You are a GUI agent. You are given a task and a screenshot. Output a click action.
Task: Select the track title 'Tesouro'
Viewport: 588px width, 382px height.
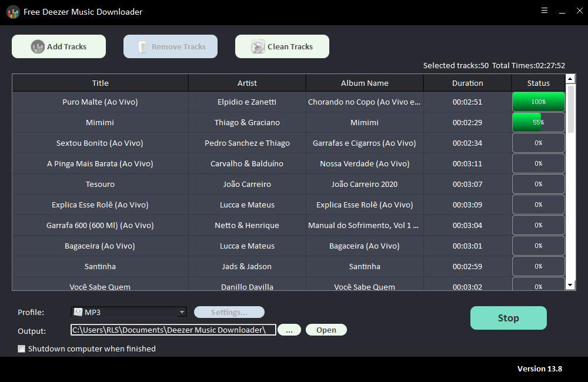pos(100,184)
